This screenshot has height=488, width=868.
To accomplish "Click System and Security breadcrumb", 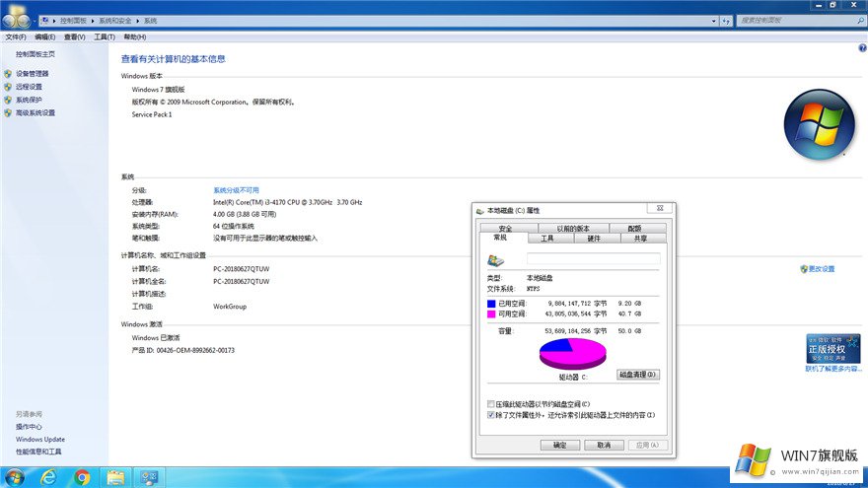I will [x=115, y=21].
